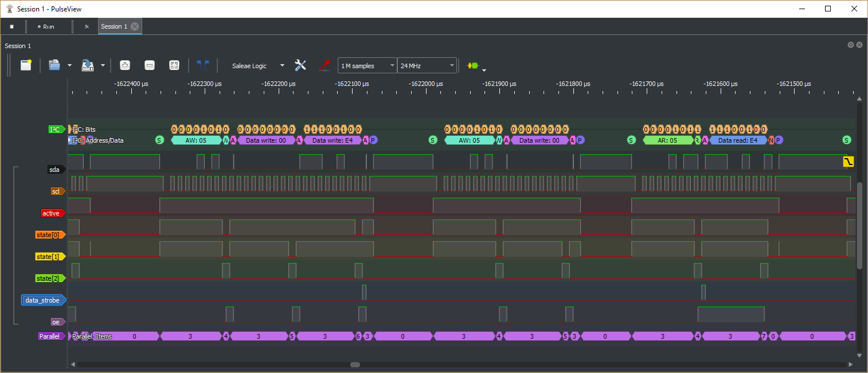Click the vertical scrollbar thumb

tap(859, 226)
